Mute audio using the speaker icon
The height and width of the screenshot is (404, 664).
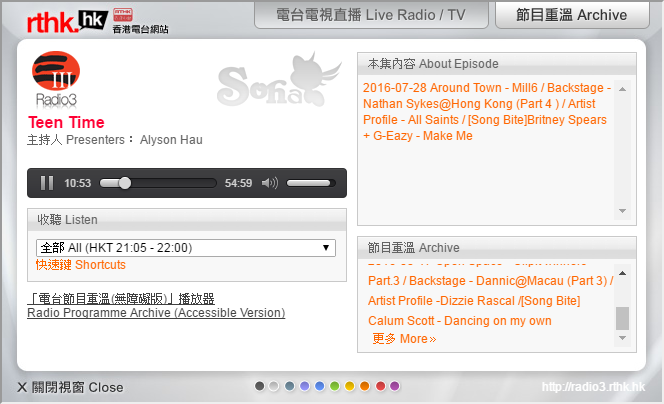pos(269,183)
